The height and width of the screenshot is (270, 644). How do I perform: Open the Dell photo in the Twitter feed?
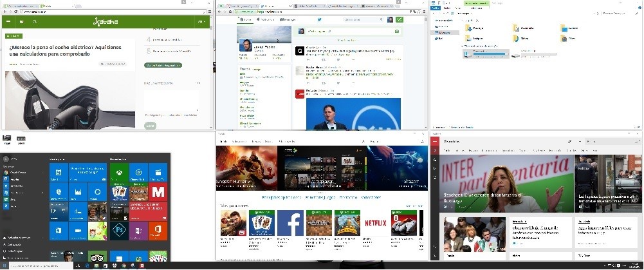pos(353,113)
